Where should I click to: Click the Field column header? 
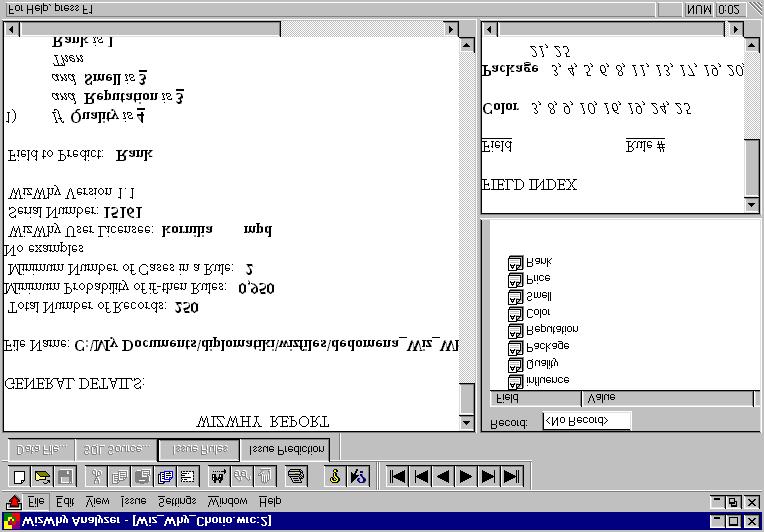(x=535, y=399)
